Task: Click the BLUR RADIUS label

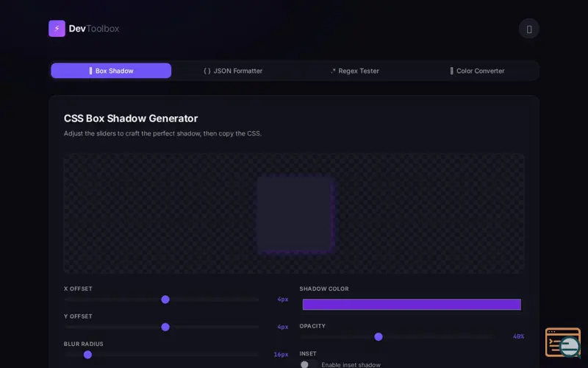Action: pyautogui.click(x=83, y=344)
